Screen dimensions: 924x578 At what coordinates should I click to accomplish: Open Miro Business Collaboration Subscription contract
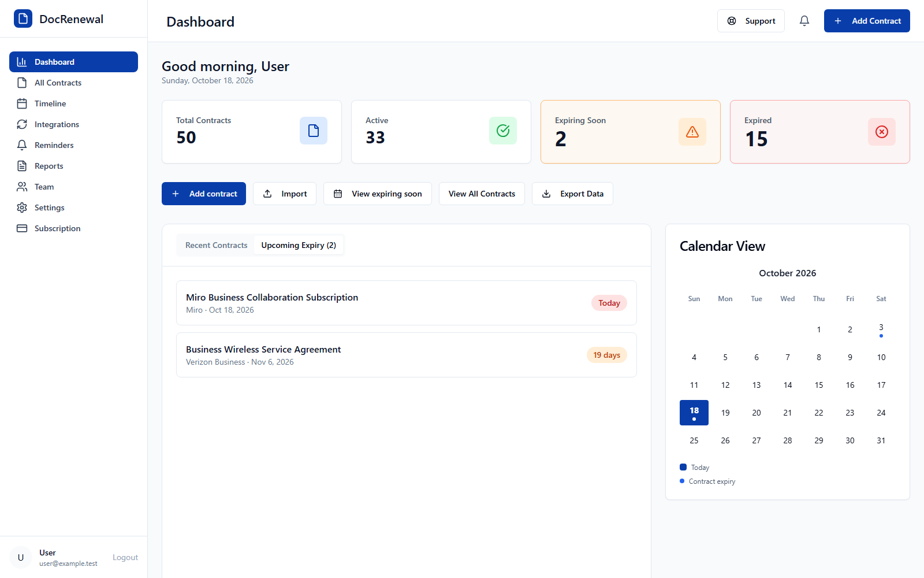coord(407,303)
